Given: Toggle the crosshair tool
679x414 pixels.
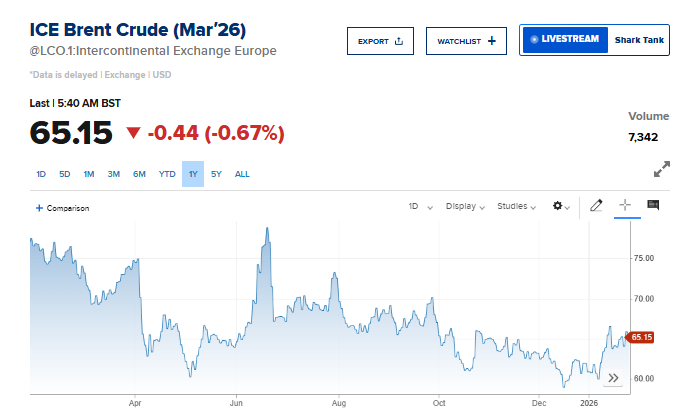Looking at the screenshot, I should 625,206.
